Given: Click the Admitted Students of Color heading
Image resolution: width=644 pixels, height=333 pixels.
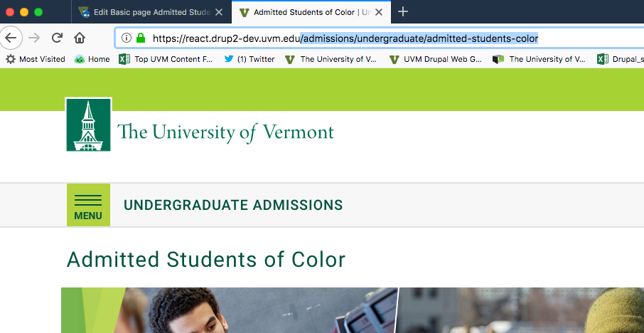Looking at the screenshot, I should coord(206,260).
